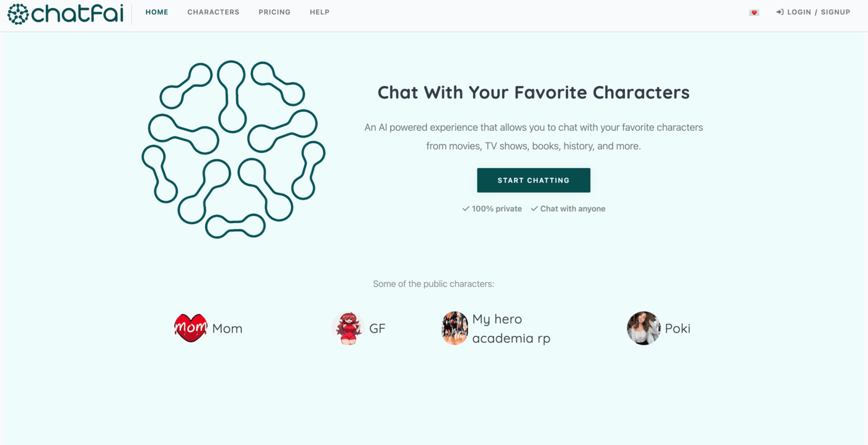
Task: Click the chatfai logo icon
Action: 18,14
